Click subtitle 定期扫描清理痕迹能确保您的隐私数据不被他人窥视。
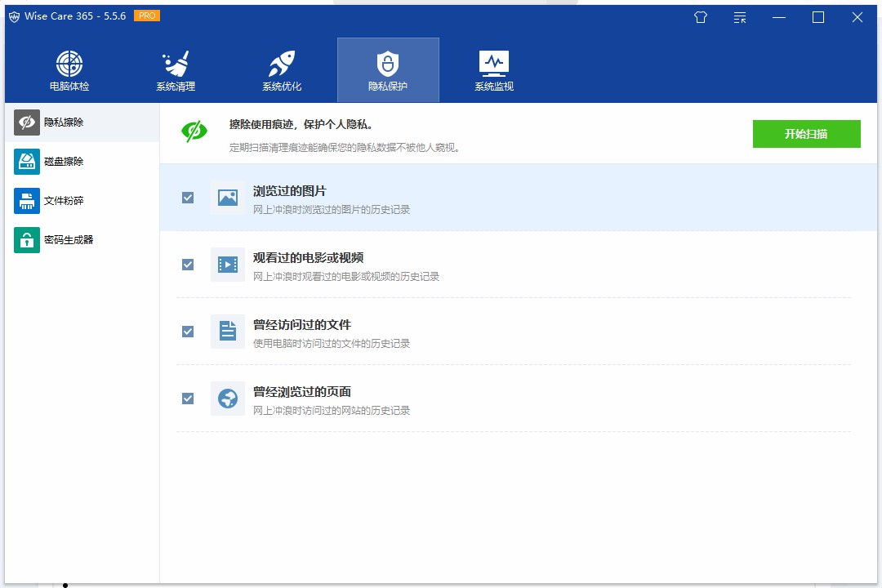This screenshot has height=588, width=882. 345,148
